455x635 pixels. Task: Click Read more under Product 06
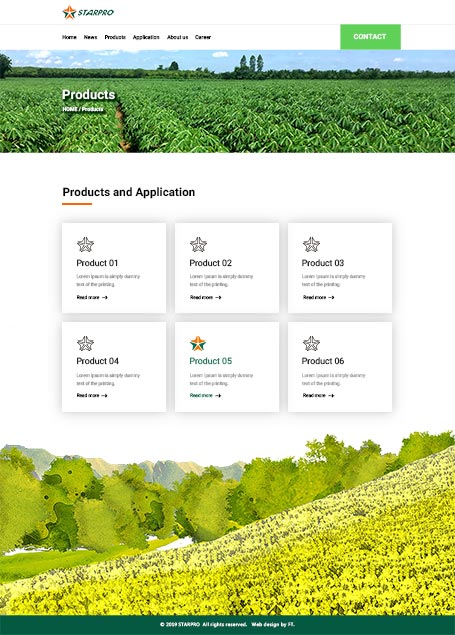tap(319, 395)
